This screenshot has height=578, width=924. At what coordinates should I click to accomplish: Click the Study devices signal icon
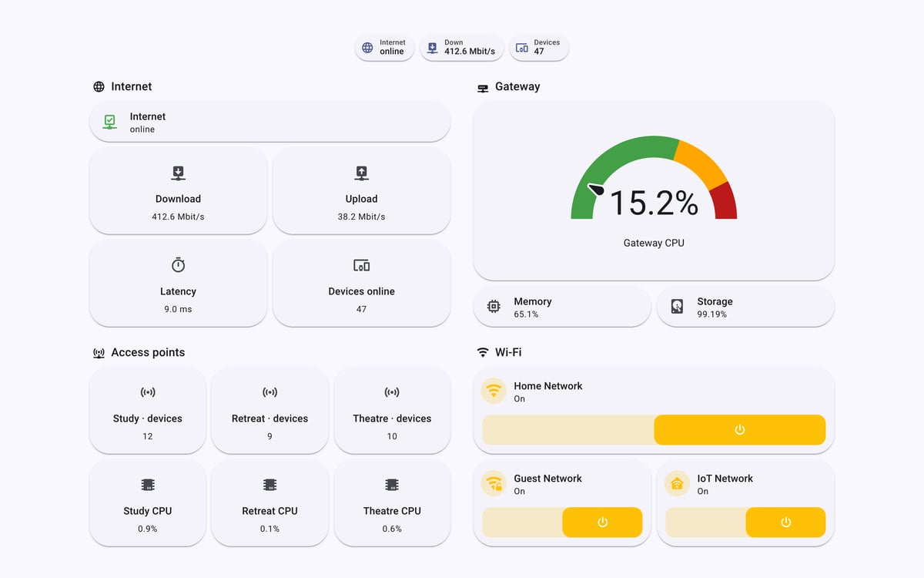(148, 392)
